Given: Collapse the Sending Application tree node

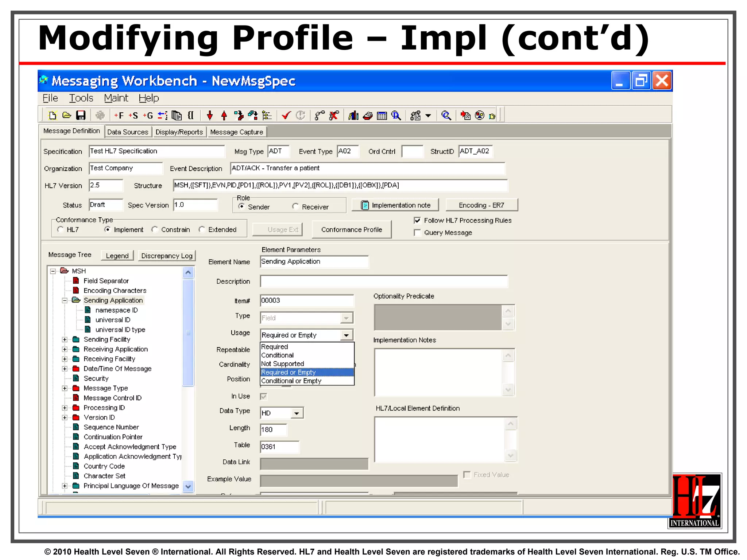Looking at the screenshot, I should [65, 300].
